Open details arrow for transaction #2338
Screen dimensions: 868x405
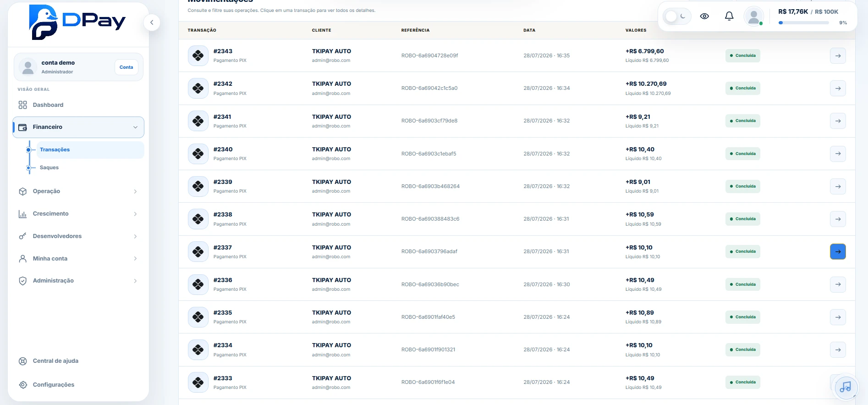coord(838,219)
